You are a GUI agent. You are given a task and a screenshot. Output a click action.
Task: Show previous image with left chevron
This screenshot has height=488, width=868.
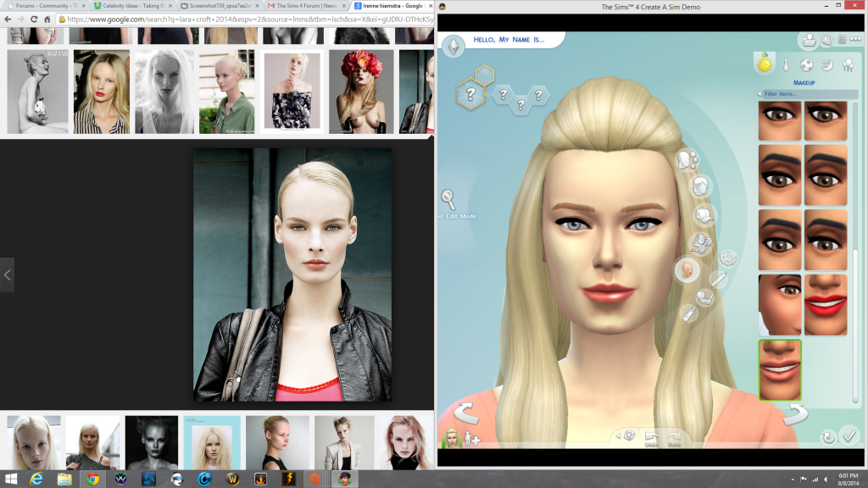point(7,274)
